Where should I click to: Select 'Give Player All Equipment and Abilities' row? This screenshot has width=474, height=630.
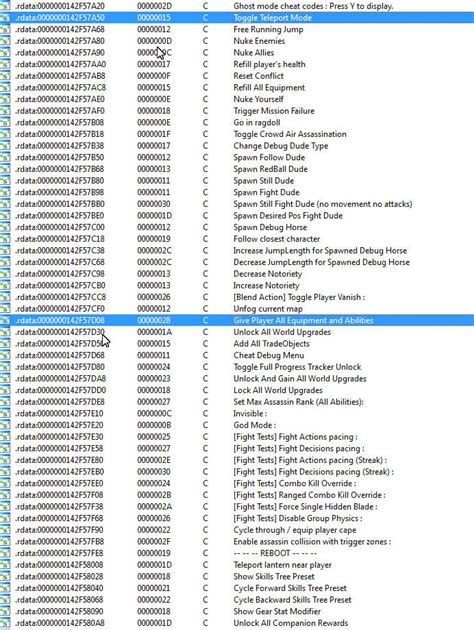237,321
